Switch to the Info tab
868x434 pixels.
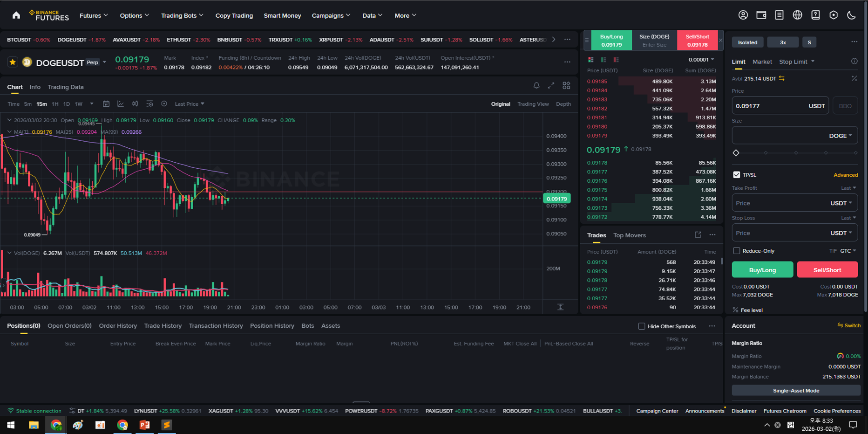pyautogui.click(x=35, y=87)
